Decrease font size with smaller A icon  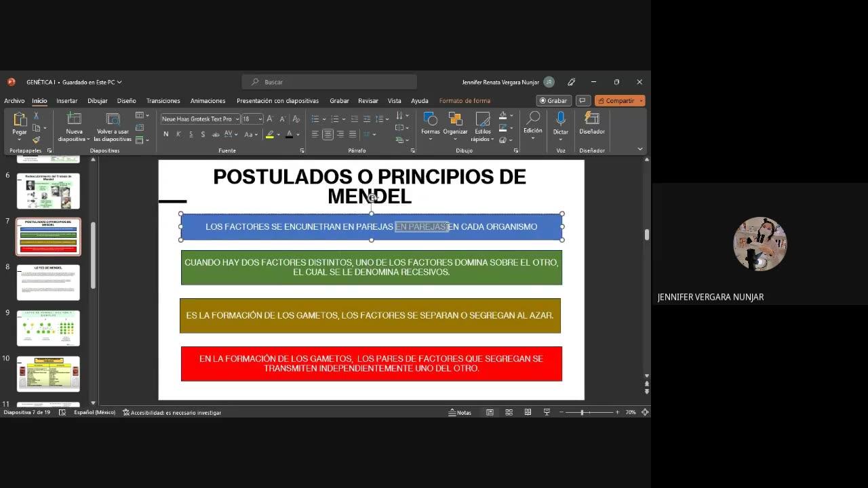pos(281,119)
